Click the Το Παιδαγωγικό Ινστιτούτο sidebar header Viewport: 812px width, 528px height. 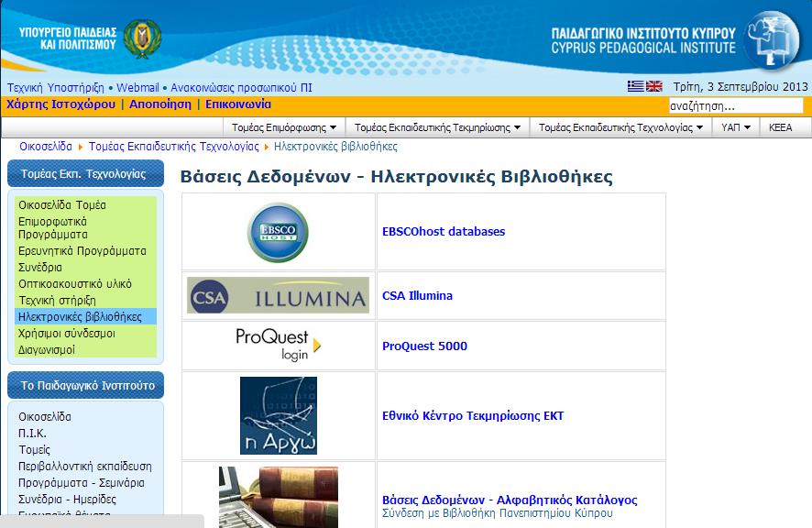click(x=85, y=385)
